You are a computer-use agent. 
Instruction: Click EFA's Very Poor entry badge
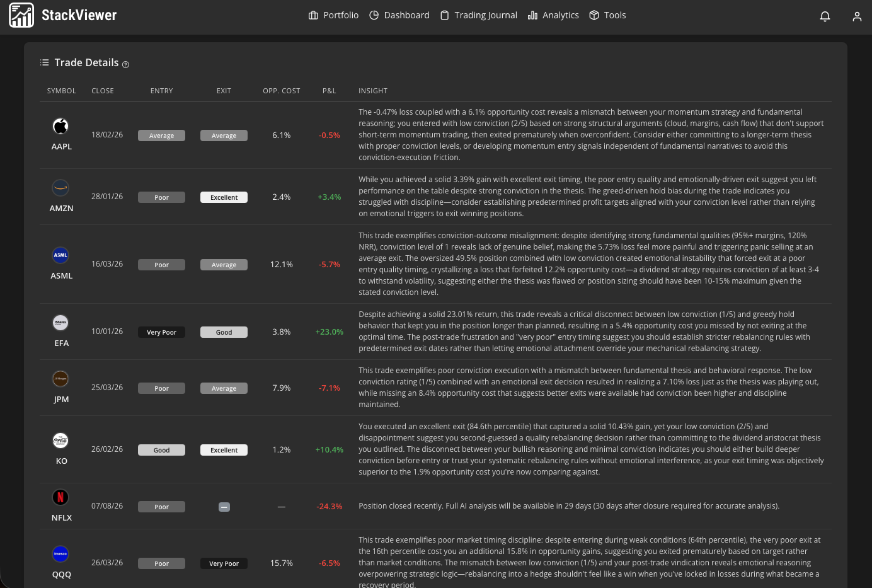point(161,332)
